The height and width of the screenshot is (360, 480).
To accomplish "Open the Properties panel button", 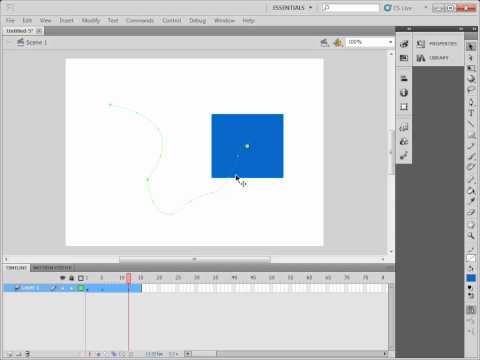I will (437, 44).
